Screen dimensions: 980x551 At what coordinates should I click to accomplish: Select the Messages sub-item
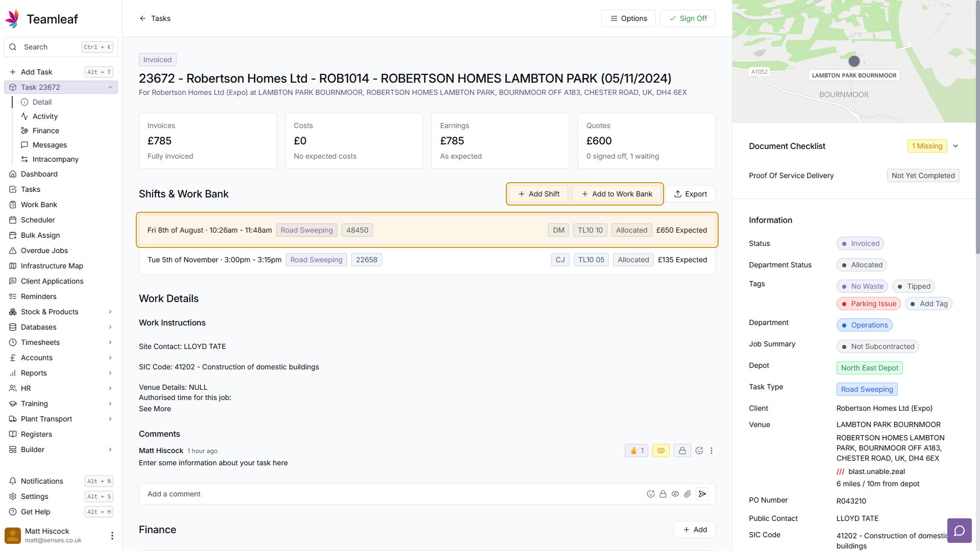tap(66, 145)
